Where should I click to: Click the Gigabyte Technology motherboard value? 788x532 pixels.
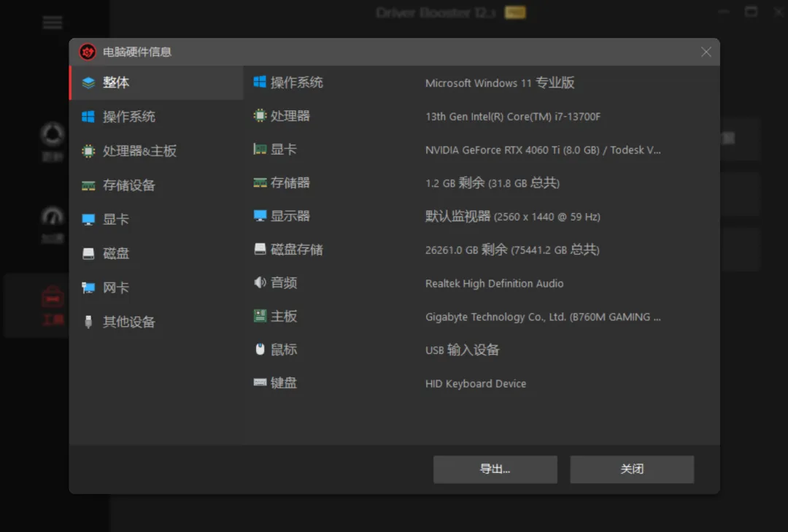click(543, 317)
